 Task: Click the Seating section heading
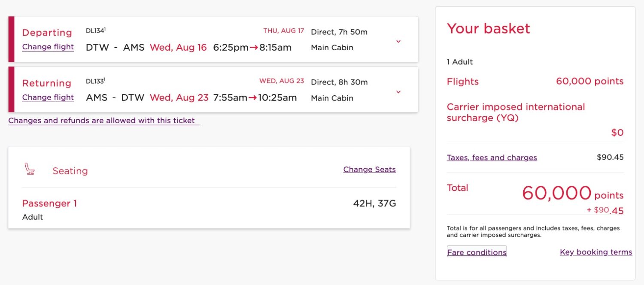70,171
